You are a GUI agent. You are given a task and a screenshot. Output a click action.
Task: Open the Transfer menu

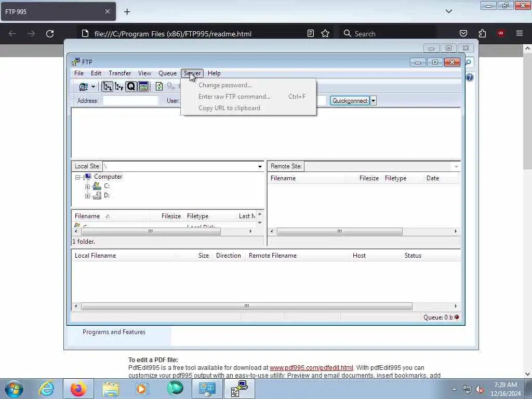point(120,73)
